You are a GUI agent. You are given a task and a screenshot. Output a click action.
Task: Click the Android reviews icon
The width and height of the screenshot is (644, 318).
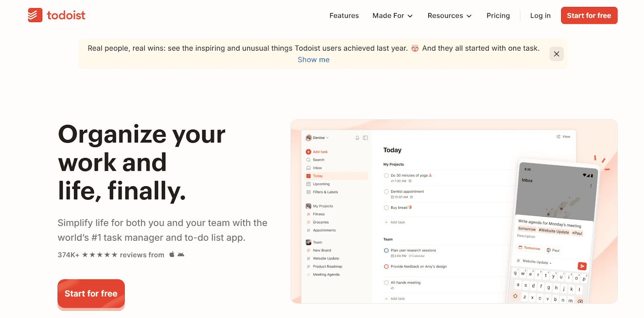click(x=181, y=254)
